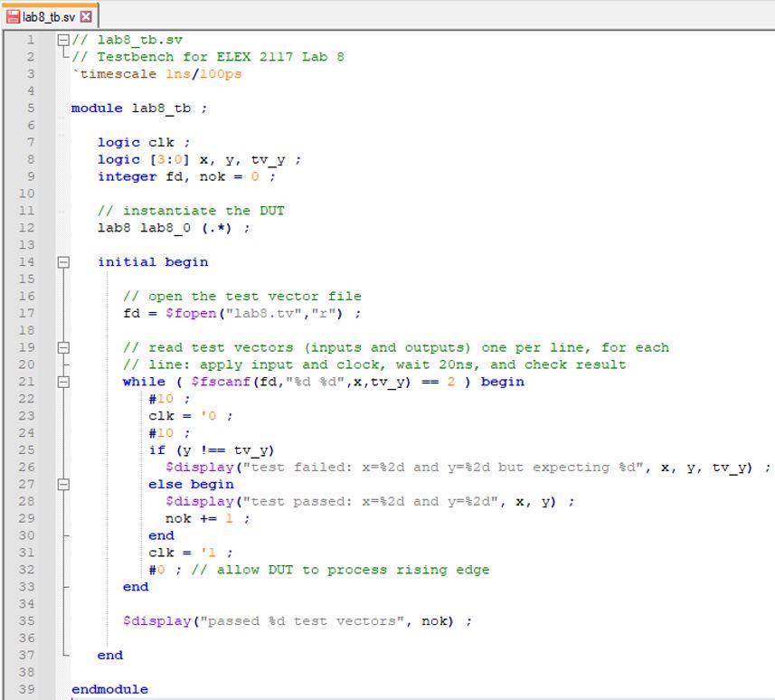
Task: Collapse the comment fold at line 19
Action: tap(64, 347)
